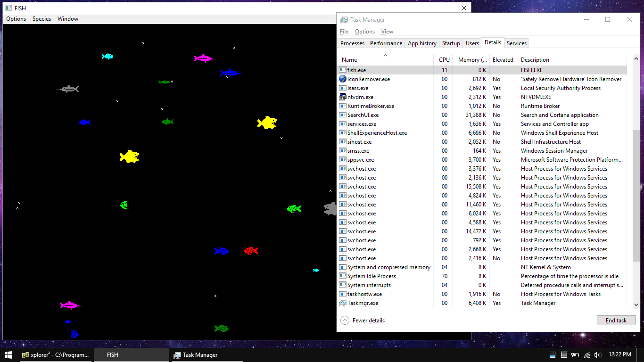Sort by the Name column header
This screenshot has width=644, height=362.
click(386, 60)
